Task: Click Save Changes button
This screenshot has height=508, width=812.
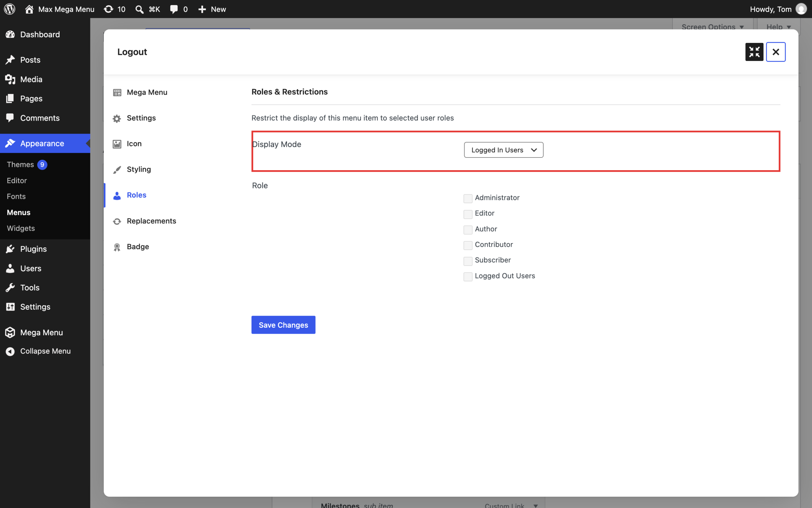Action: tap(283, 325)
